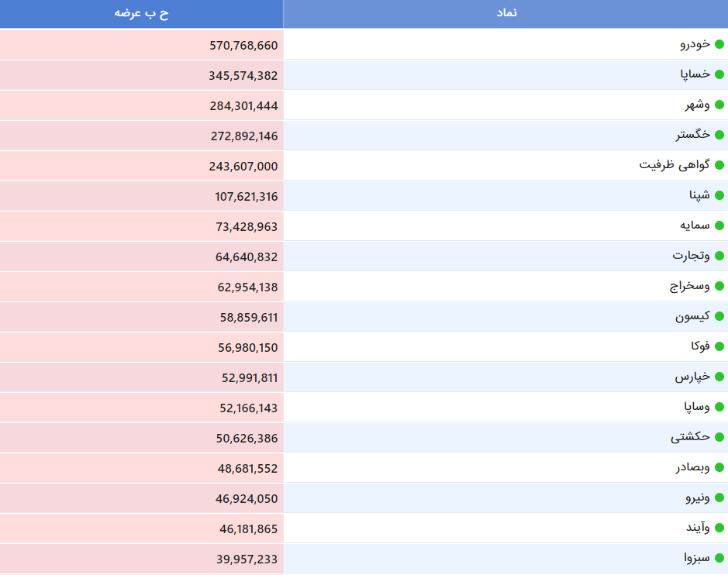Open the خودرو symbol link
Screen dimensions: 728x575
pyautogui.click(x=695, y=44)
